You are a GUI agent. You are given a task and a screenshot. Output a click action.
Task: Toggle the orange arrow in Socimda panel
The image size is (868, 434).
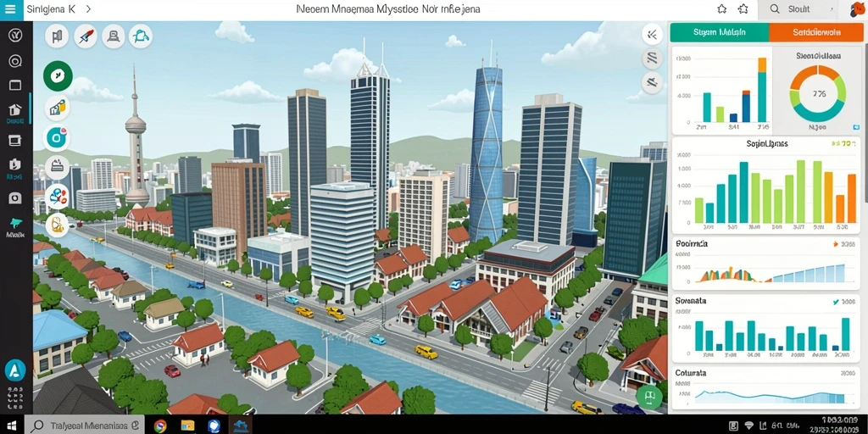836,243
